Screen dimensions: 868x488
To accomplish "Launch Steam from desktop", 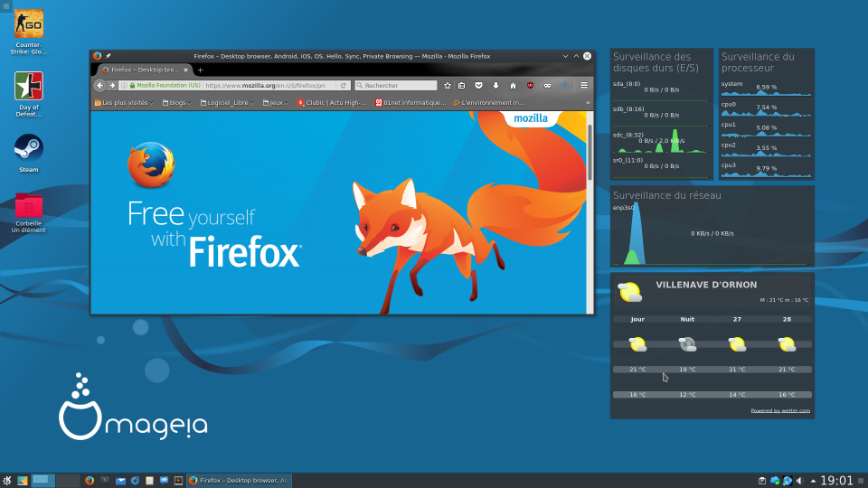I will (x=29, y=154).
